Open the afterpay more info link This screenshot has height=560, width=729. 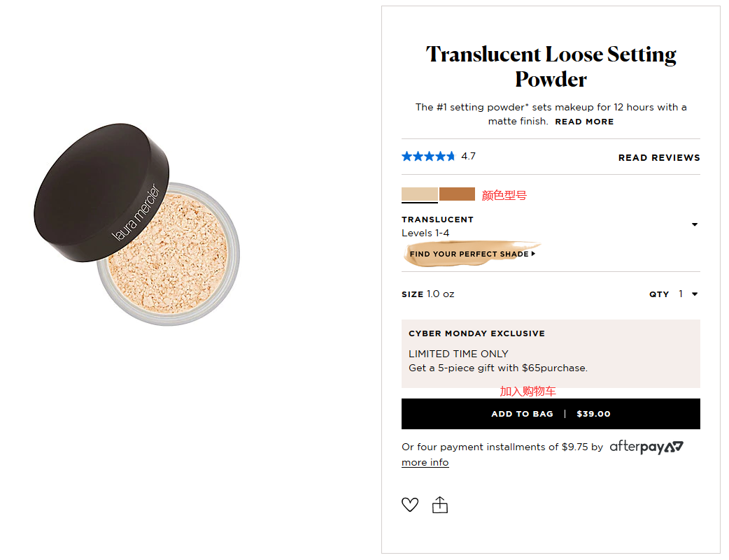(425, 463)
